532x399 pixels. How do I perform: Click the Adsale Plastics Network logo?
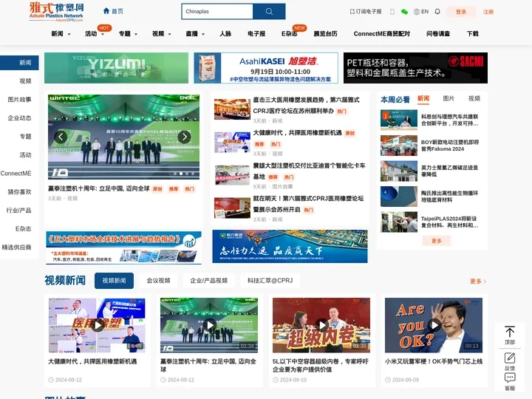56,12
